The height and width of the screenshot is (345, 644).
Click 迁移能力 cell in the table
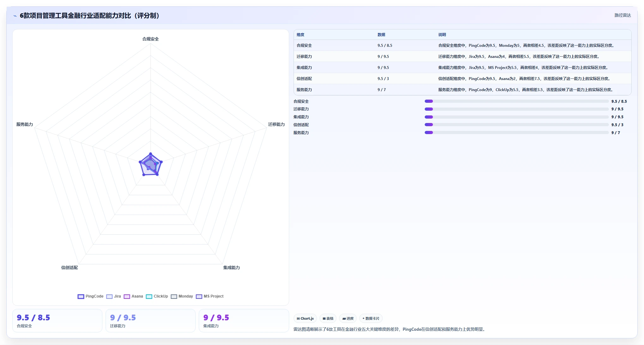[x=304, y=57]
